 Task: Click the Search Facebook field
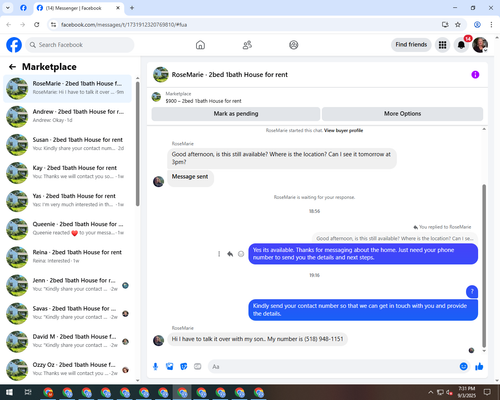pos(80,45)
